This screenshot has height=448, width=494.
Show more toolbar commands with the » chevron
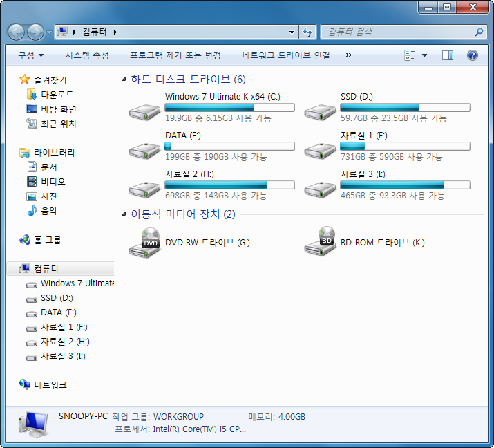pyautogui.click(x=348, y=55)
